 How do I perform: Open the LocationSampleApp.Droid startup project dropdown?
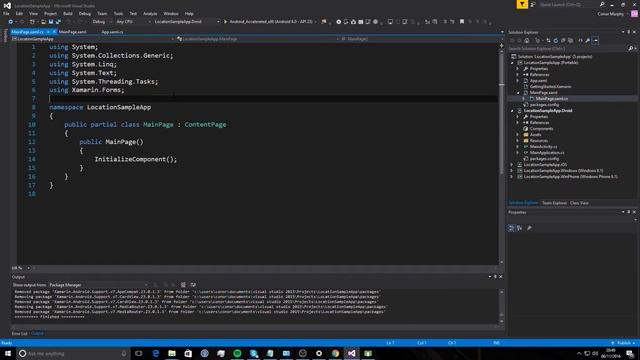(187, 22)
